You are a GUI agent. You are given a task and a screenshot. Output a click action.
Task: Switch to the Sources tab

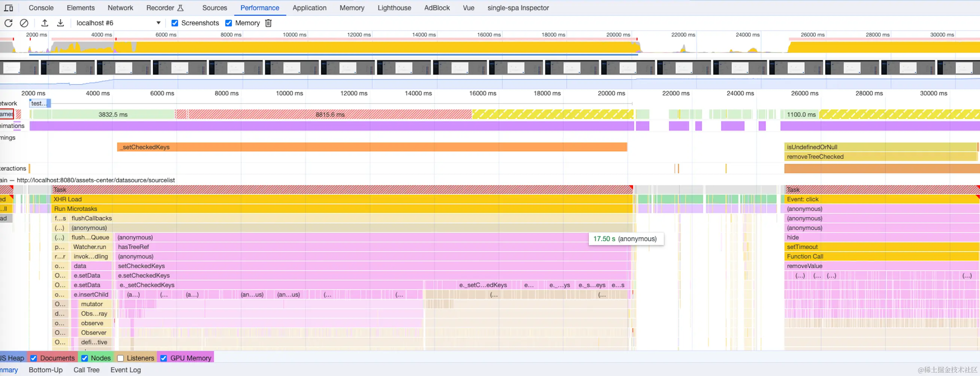pyautogui.click(x=214, y=7)
